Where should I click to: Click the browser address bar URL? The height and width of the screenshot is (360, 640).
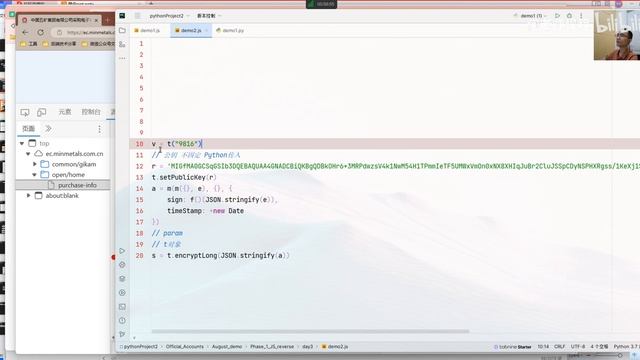91,32
